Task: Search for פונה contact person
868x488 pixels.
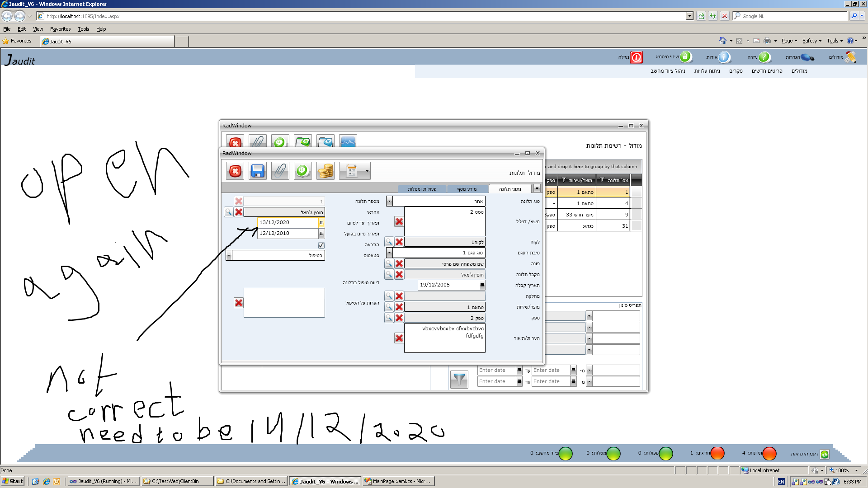Action: point(389,263)
